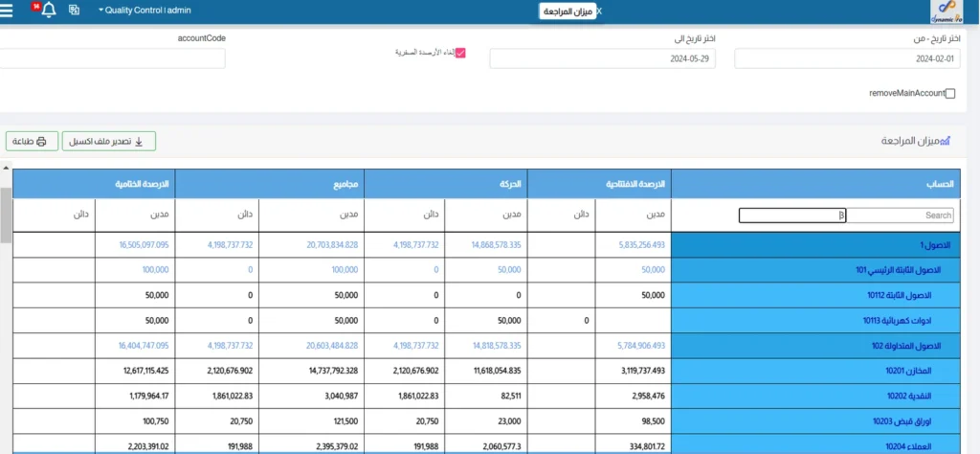Click the language translate icon
This screenshot has width=980, height=454.
[x=74, y=11]
